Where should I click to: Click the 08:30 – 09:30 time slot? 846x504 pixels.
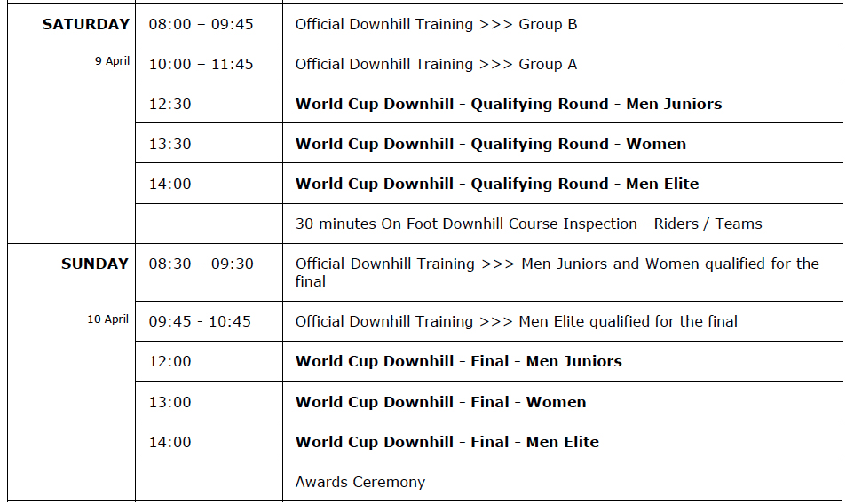click(201, 264)
